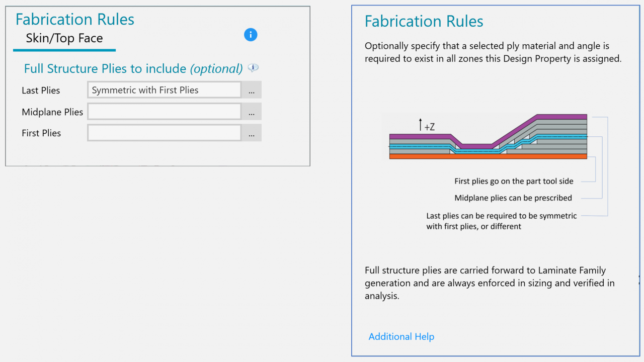644x362 pixels.
Task: Click the 'Midplane Plies' field label
Action: [x=52, y=112]
